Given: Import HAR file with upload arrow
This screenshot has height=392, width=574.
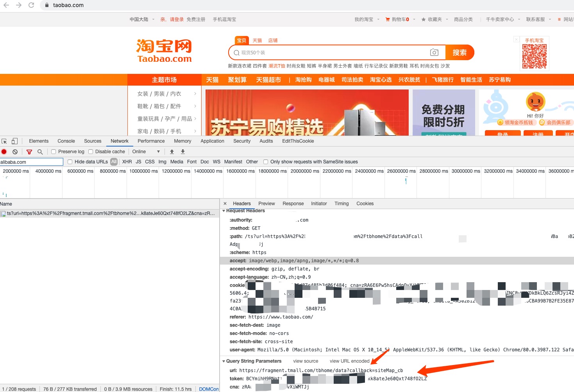Looking at the screenshot, I should 172,152.
